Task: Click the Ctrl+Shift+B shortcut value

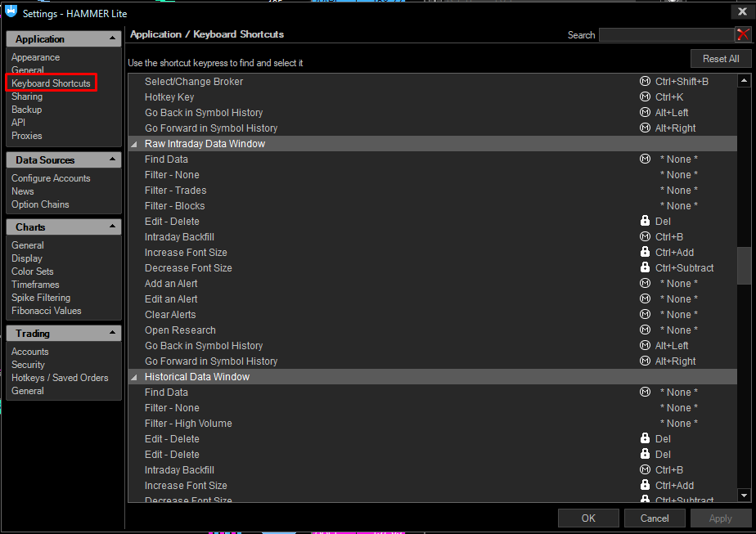Action: click(682, 82)
